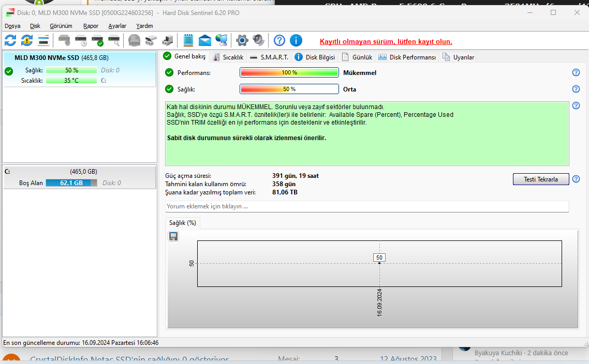Click the green check icon next to Performans
This screenshot has width=589, height=364.
click(x=169, y=72)
